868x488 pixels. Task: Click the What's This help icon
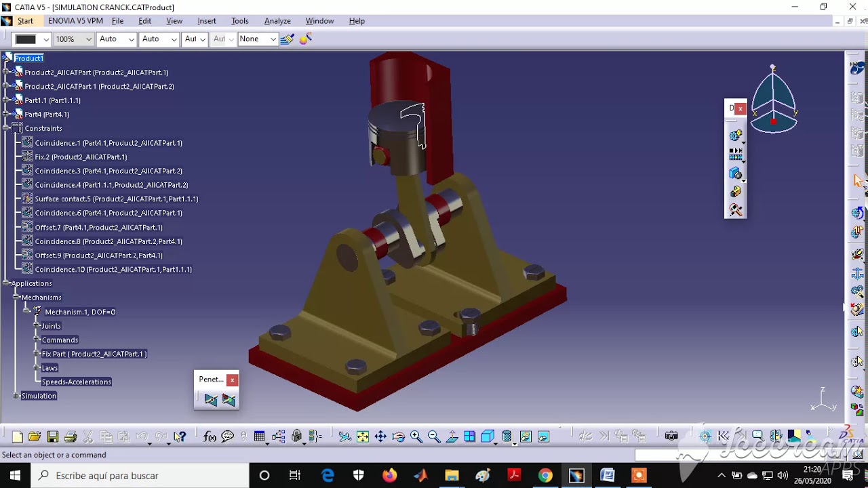(x=180, y=436)
